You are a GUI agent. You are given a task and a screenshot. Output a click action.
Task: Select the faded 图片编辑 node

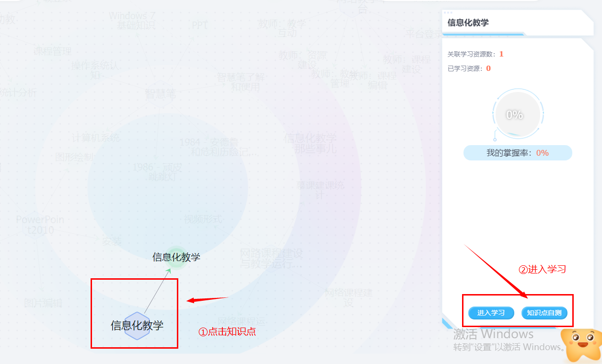click(43, 303)
